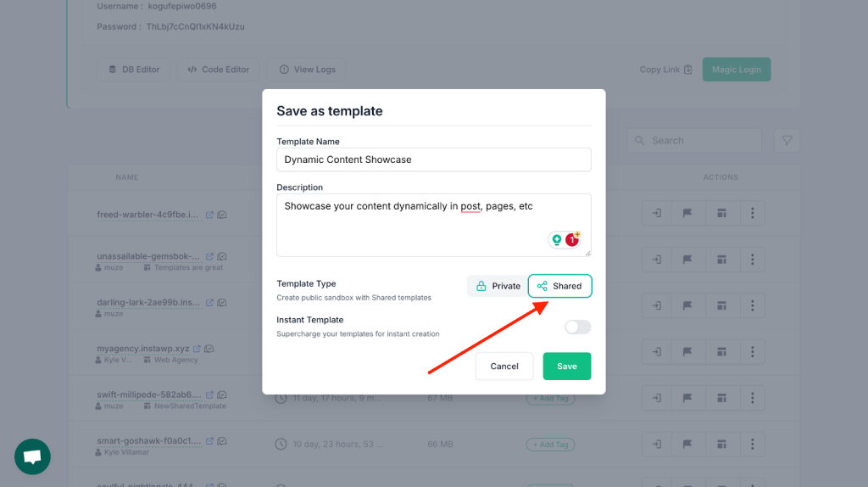Click the red grammar suggestion badge in the Description field

572,240
